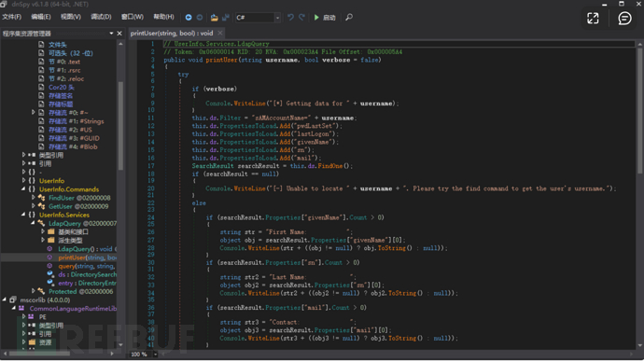Open the chat bubble comment icon
The height and width of the screenshot is (362, 644).
(x=624, y=18)
